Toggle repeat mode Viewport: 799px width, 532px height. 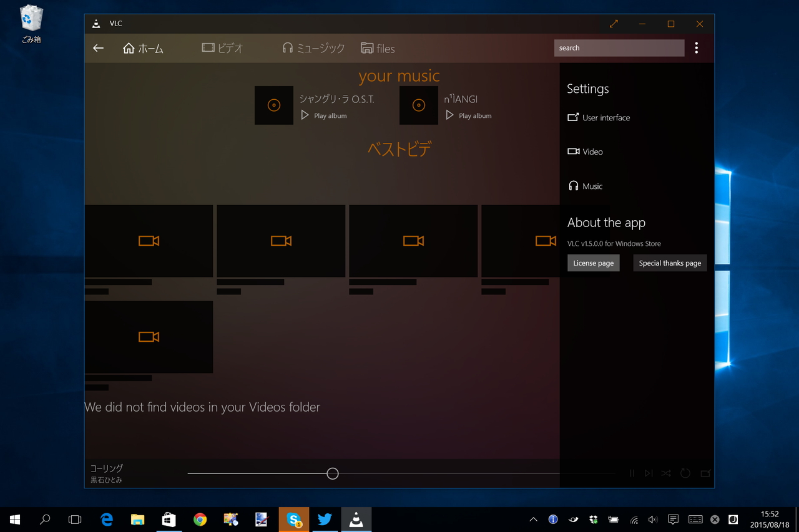click(685, 473)
